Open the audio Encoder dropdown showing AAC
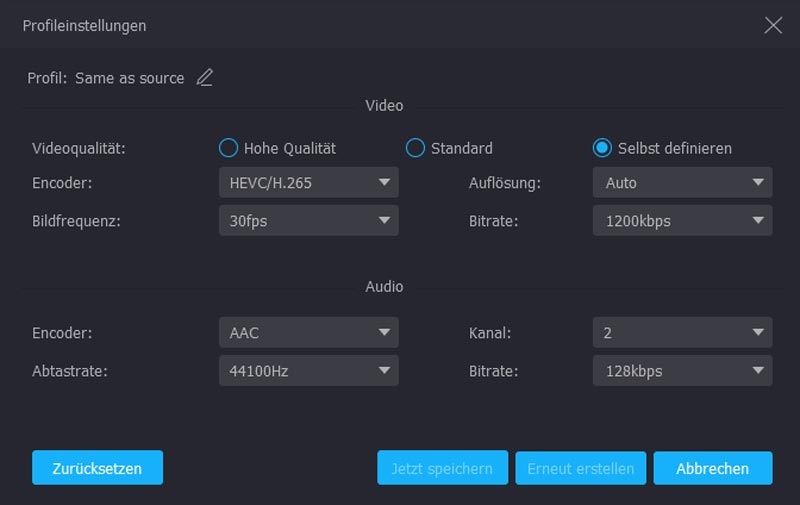800x505 pixels. coord(308,333)
